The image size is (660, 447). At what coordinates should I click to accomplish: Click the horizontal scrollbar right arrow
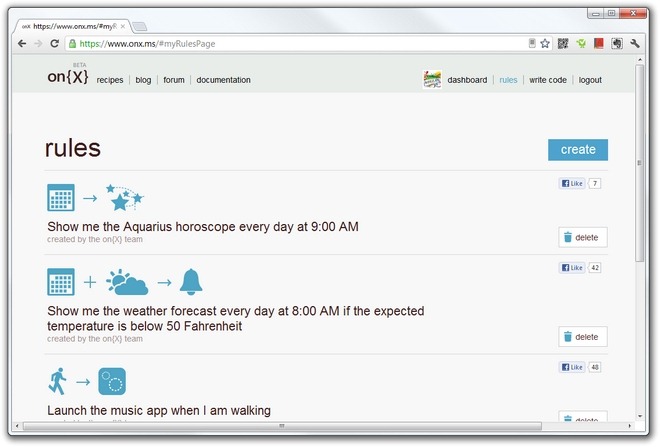click(x=629, y=426)
